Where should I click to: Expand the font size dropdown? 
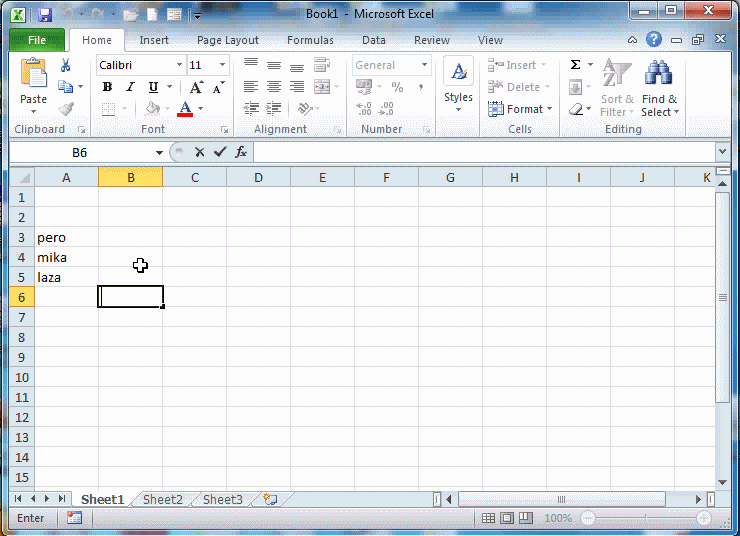222,65
